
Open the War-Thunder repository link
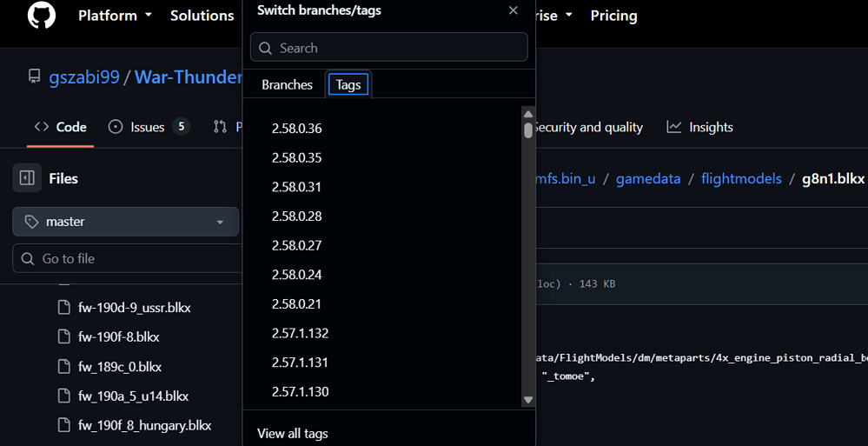[x=189, y=77]
